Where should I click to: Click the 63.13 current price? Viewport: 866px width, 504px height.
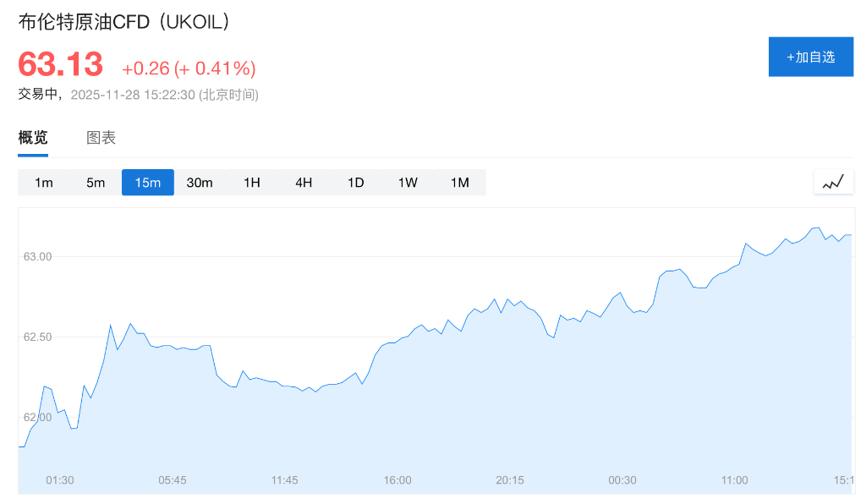(x=61, y=65)
